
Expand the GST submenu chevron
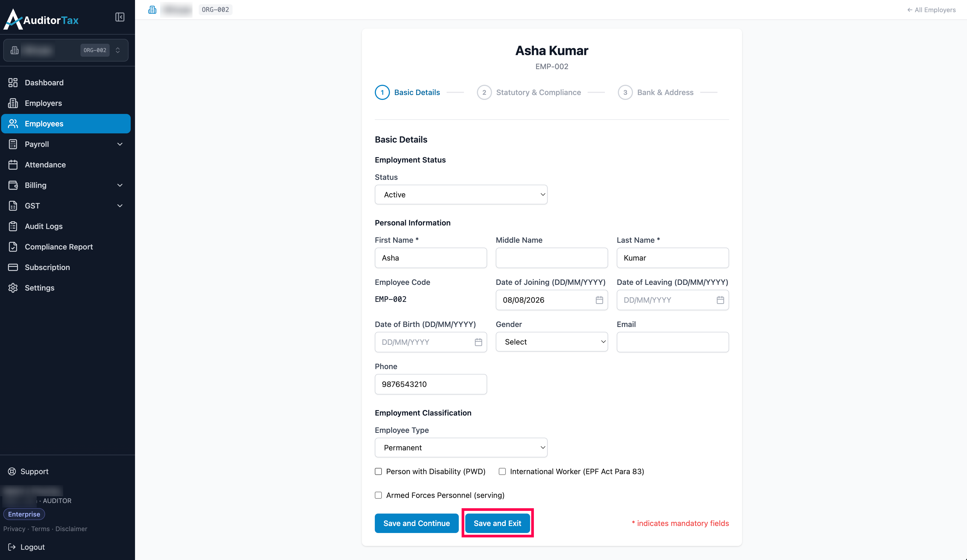pyautogui.click(x=120, y=205)
